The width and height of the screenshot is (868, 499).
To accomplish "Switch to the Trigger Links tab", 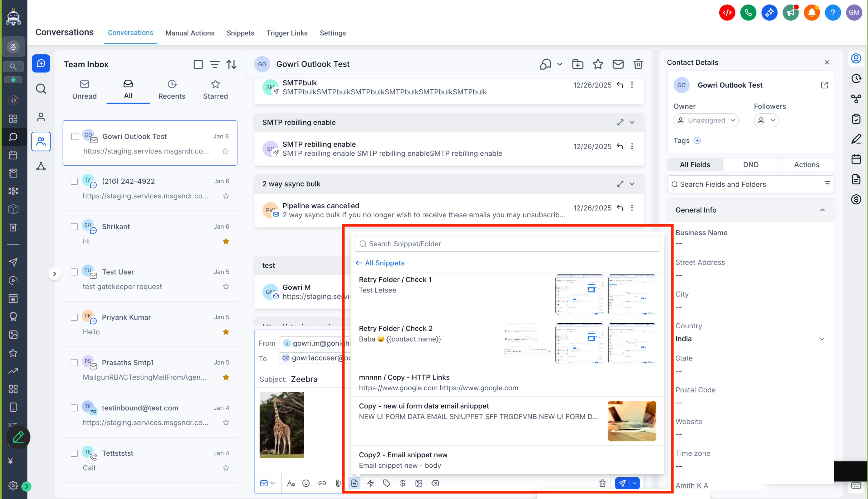I will coord(287,33).
